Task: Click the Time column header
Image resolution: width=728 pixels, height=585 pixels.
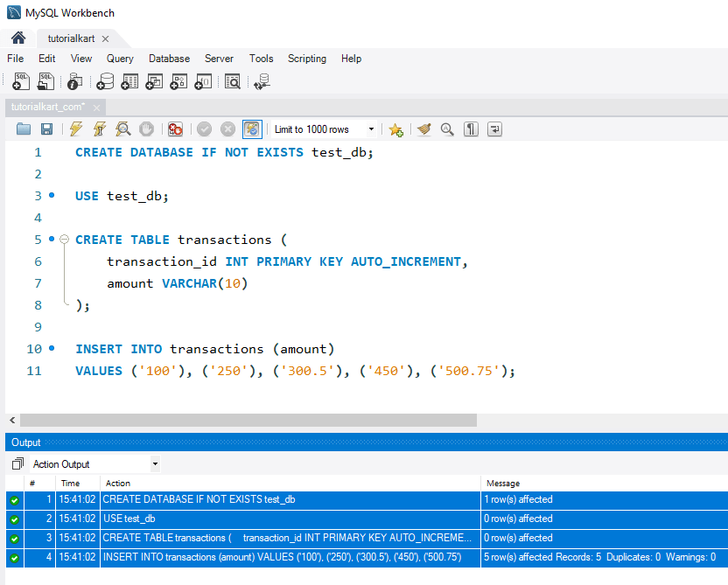Action: click(x=70, y=484)
